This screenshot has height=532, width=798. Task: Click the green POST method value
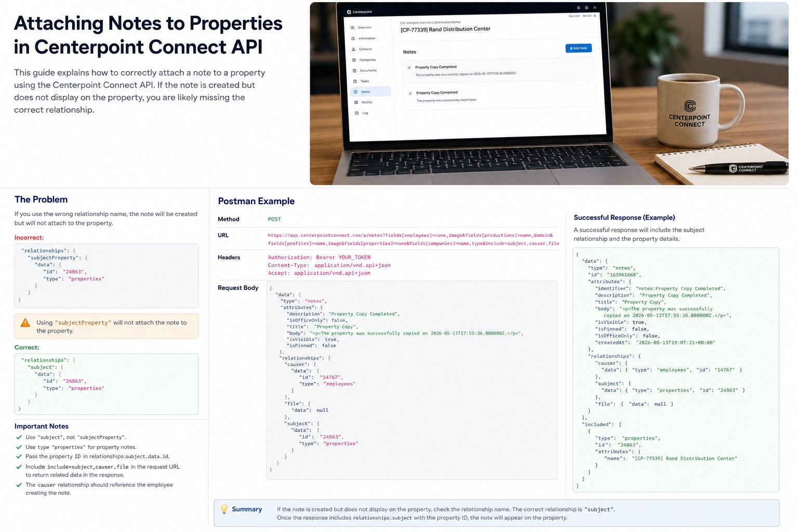click(x=274, y=219)
